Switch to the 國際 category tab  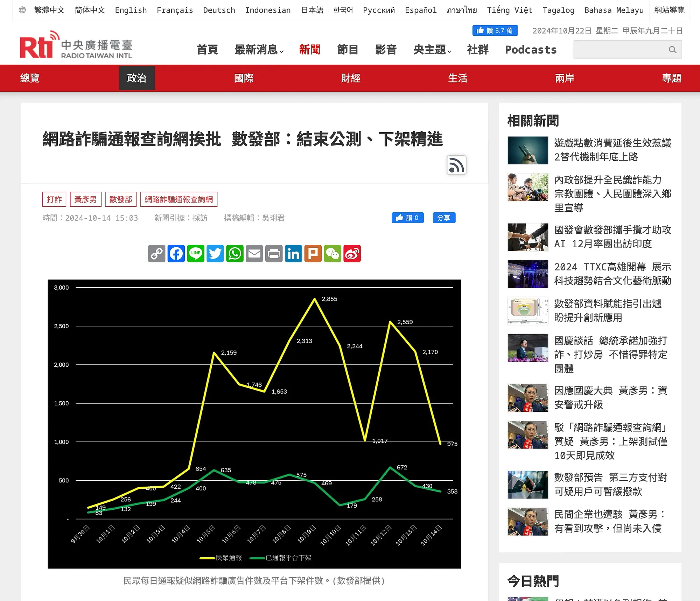(244, 78)
